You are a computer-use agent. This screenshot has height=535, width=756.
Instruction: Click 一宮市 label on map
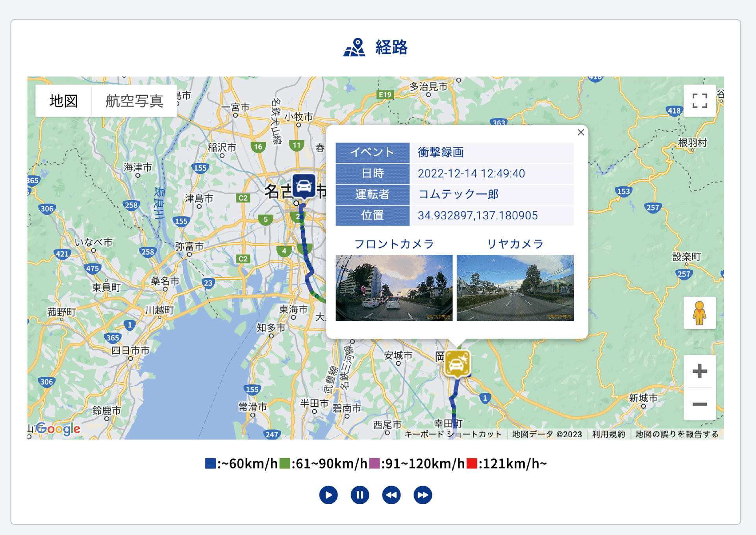pos(235,107)
